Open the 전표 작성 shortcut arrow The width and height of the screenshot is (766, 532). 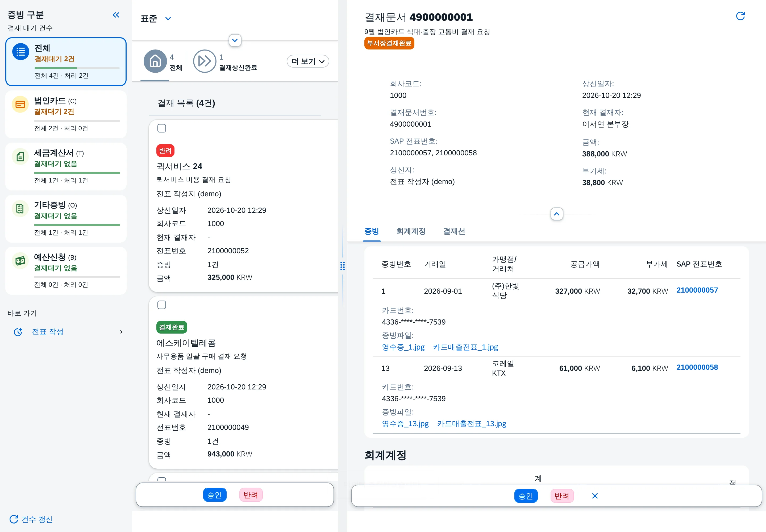click(x=121, y=332)
